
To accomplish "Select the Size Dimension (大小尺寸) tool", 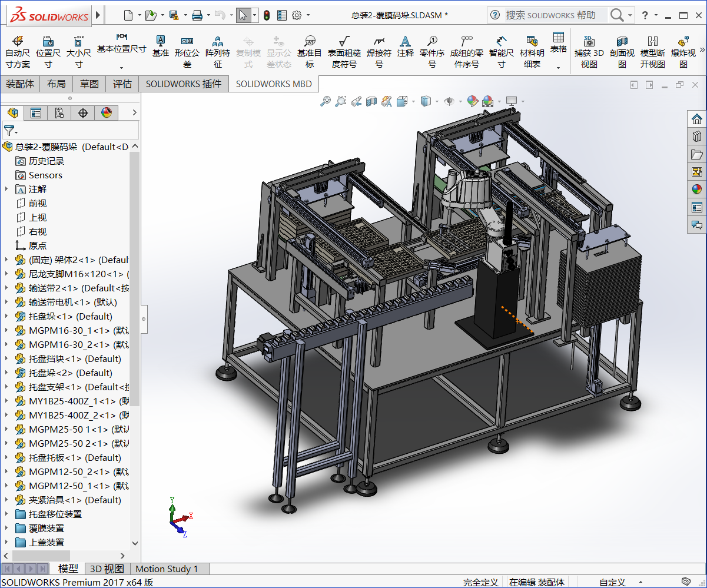I will (x=78, y=52).
